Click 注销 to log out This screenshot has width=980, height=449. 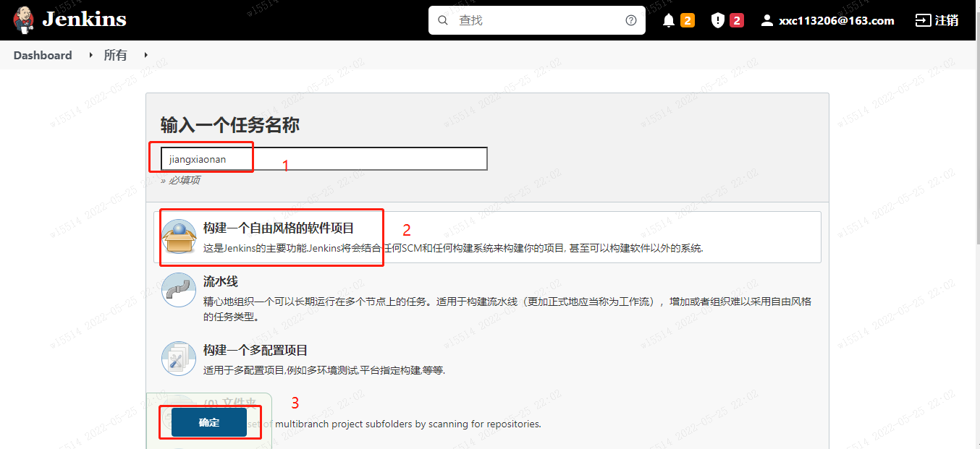pyautogui.click(x=937, y=20)
